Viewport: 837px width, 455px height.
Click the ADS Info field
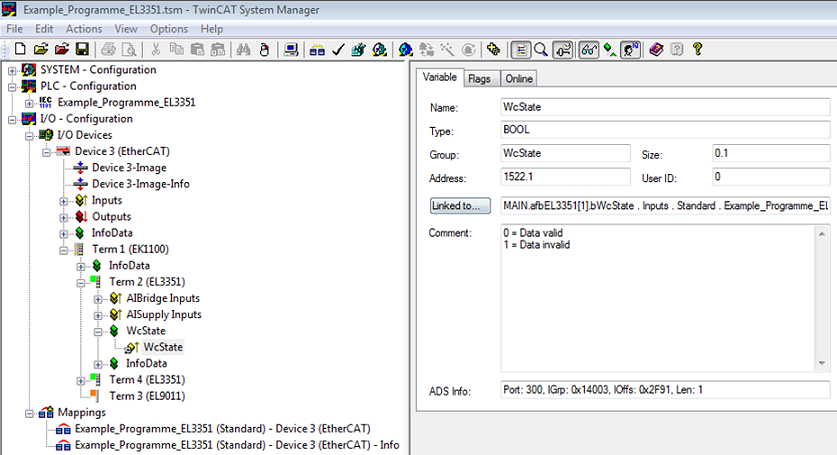click(665, 390)
